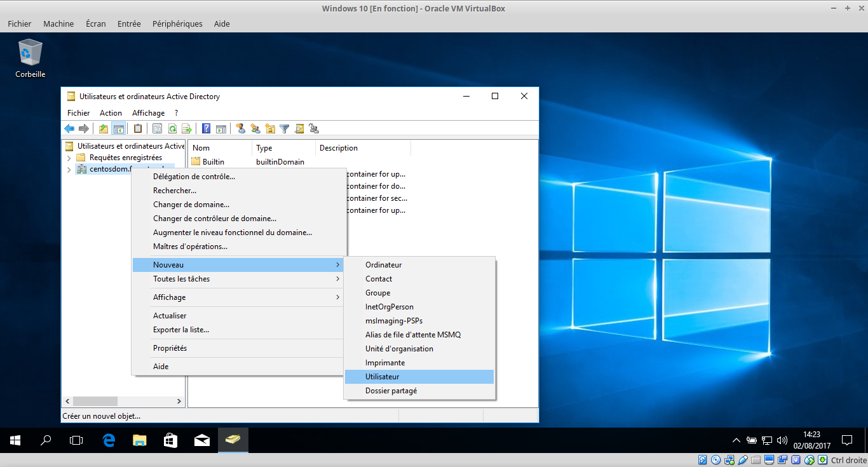Screen dimensions: 868x467
Task: Click the taskbar search magnifier
Action: (46, 440)
